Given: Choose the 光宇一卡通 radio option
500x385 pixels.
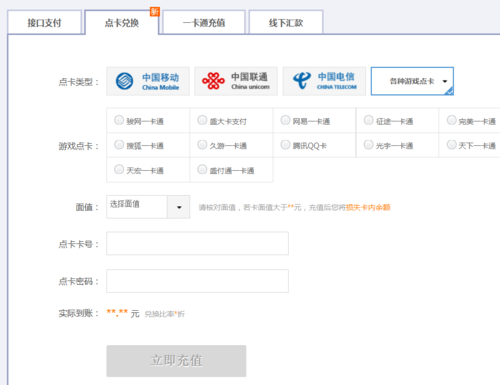Looking at the screenshot, I should click(368, 145).
